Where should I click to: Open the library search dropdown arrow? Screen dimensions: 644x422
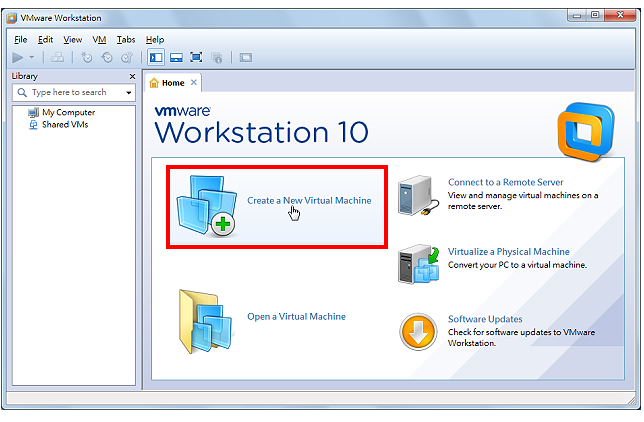[129, 93]
